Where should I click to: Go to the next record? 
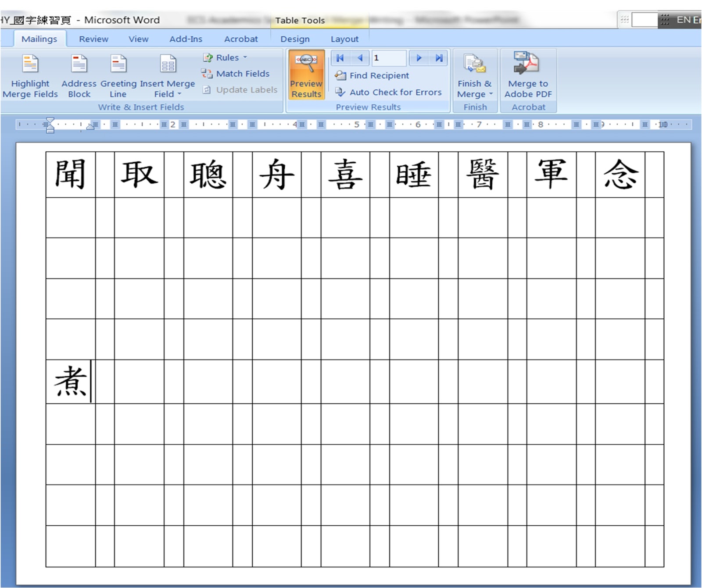[419, 58]
